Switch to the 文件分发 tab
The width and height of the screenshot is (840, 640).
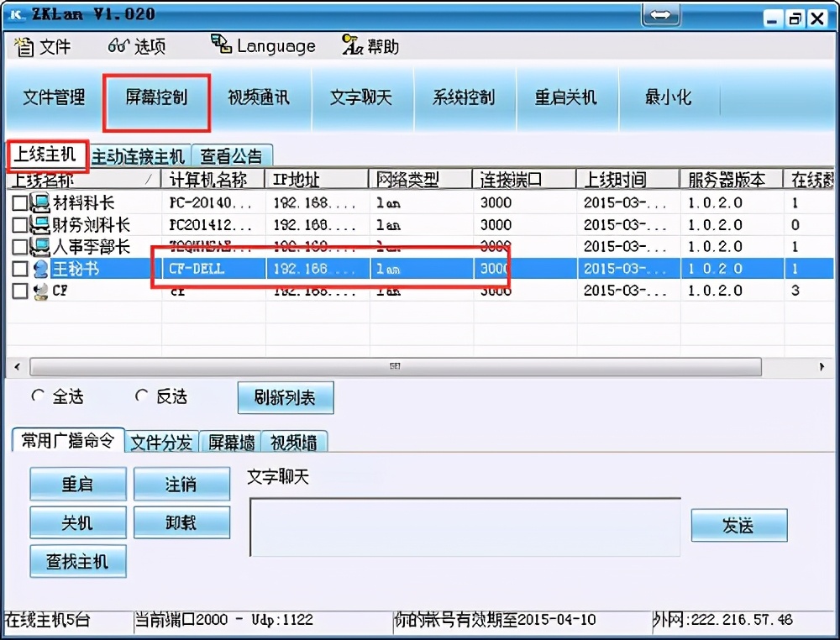(162, 443)
